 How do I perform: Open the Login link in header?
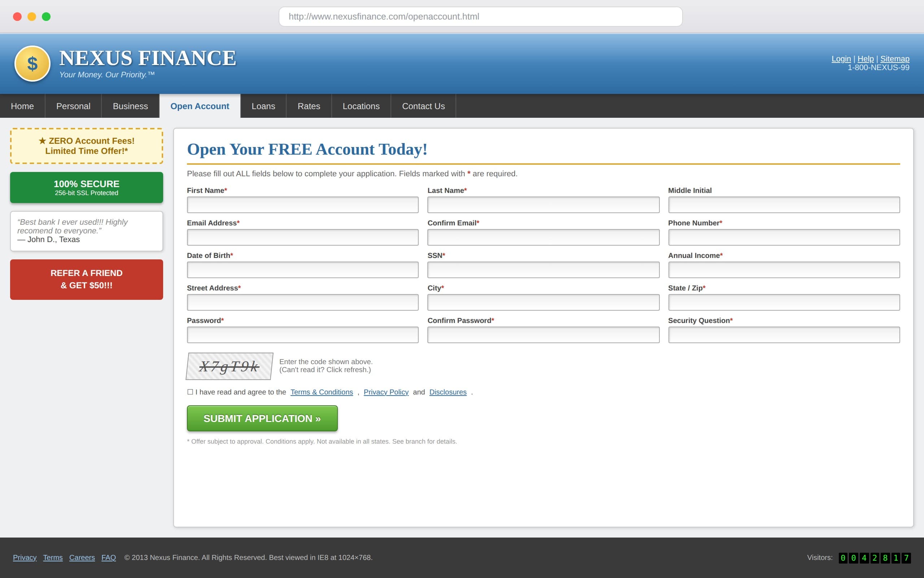pos(841,59)
